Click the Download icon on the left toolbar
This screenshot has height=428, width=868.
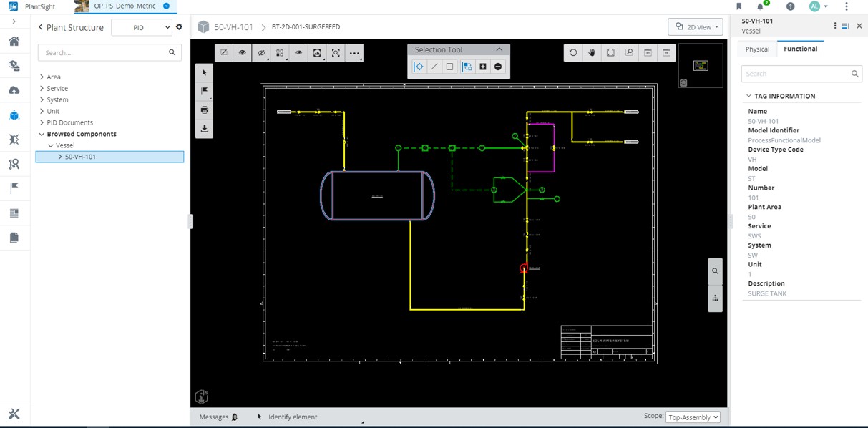(204, 129)
